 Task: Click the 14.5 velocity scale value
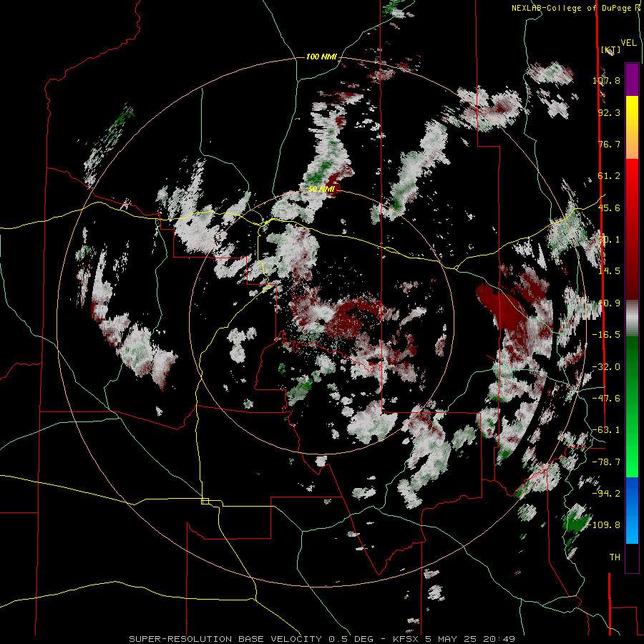tap(609, 271)
